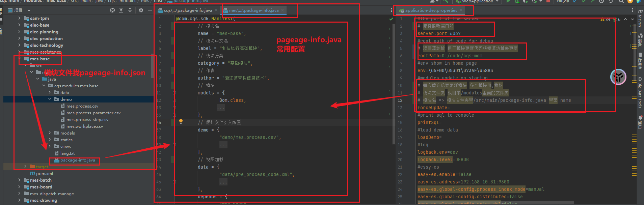Screen dimensions: 644x205
Task: Place cursor on forceUpdate= line
Action: (x=433, y=108)
